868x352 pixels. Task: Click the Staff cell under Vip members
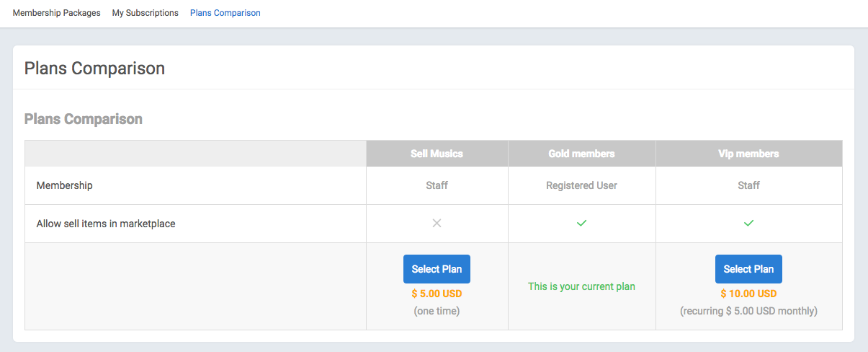click(748, 185)
